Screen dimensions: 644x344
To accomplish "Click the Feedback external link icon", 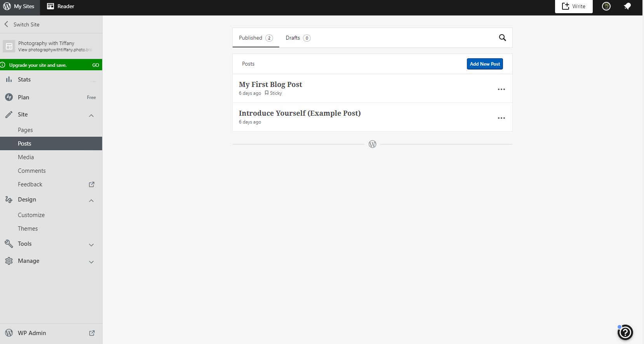I will (x=92, y=184).
